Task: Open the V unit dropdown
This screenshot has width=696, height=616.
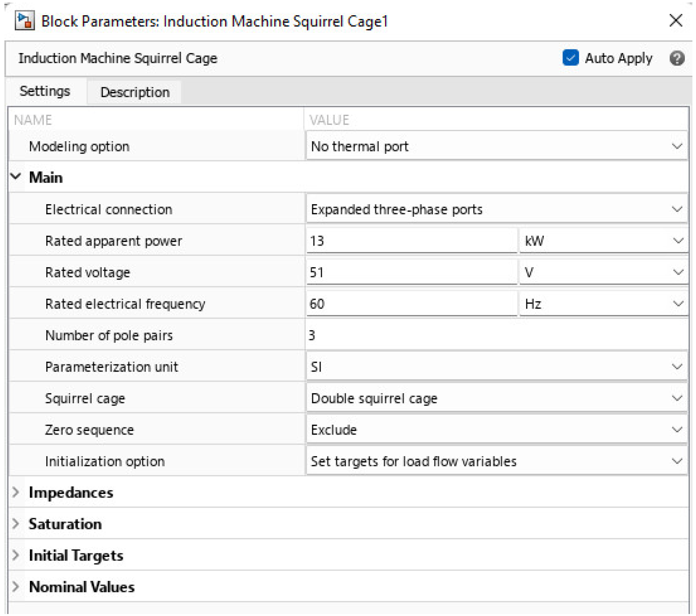Action: pos(604,272)
